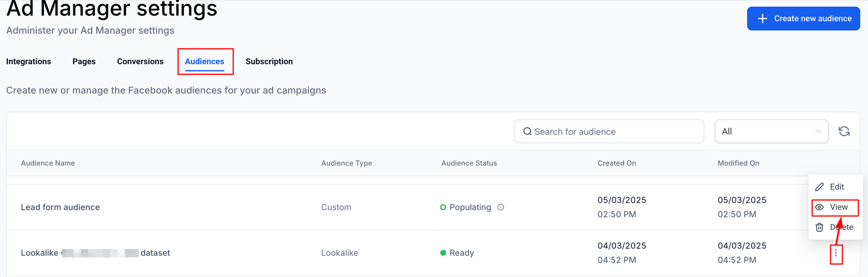
Task: Expand the All audience filter dropdown
Action: coord(771,131)
